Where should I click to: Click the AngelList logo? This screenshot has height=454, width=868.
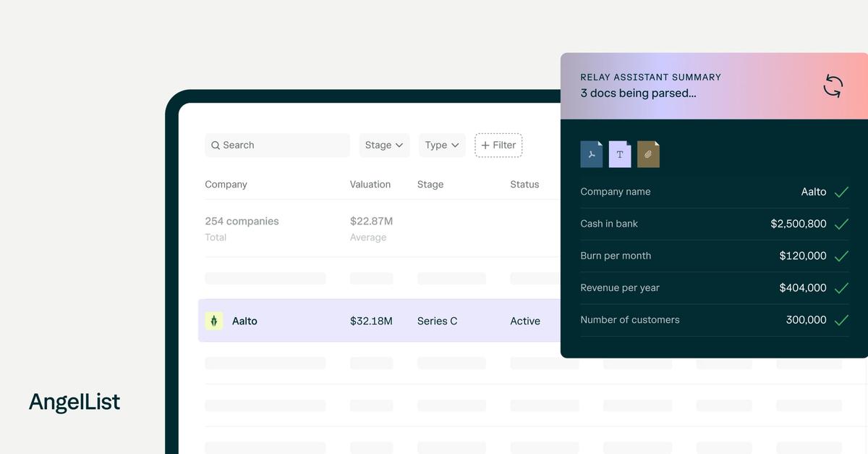(75, 402)
